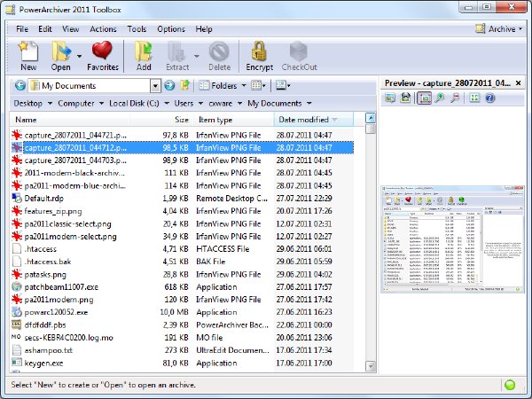Open the File menu
532x399 pixels.
pyautogui.click(x=22, y=29)
